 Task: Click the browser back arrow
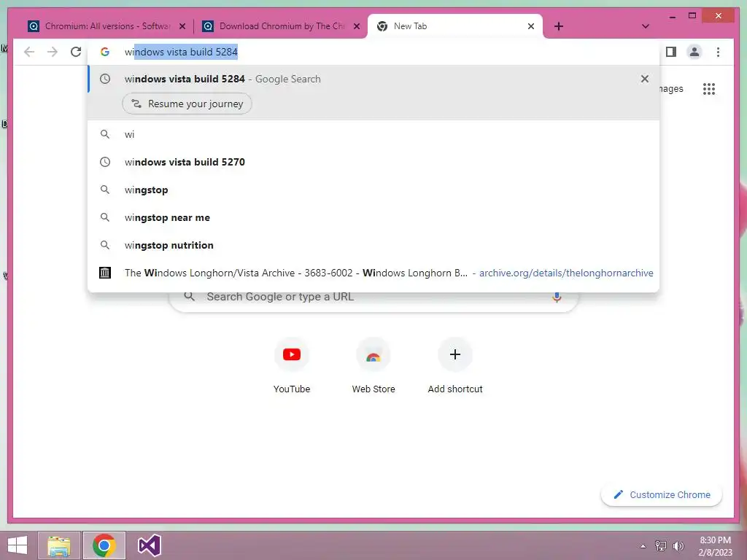point(29,52)
